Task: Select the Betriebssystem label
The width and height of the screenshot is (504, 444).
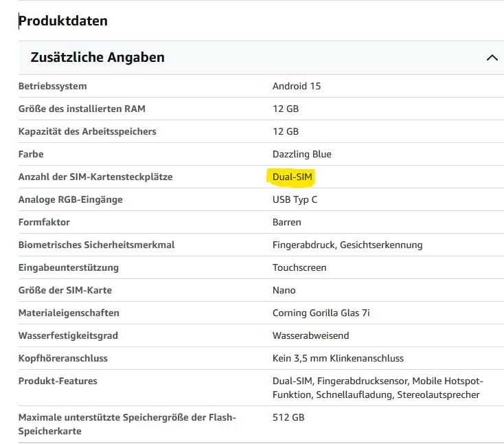Action: [x=53, y=86]
